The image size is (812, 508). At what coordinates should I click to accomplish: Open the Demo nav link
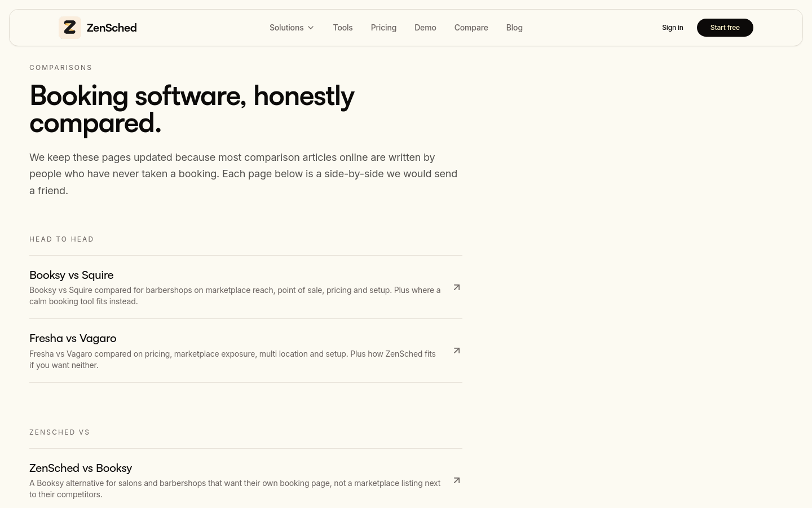425,28
